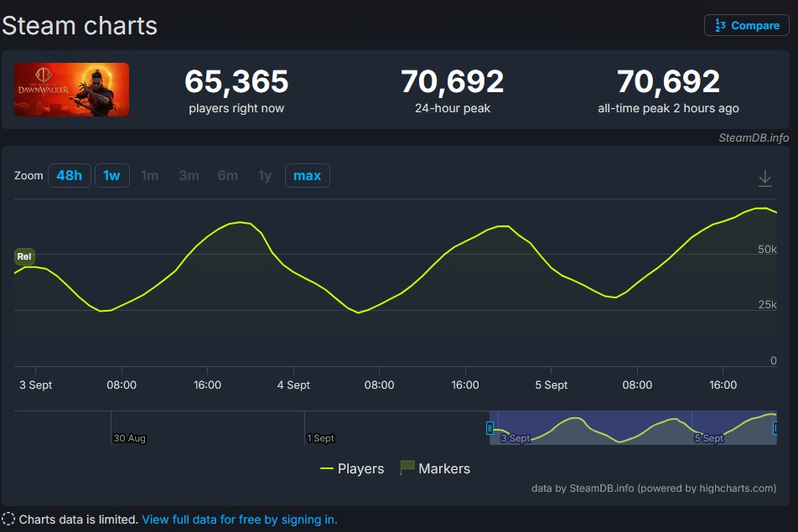
Task: Open the Compare button
Action: pos(747,25)
